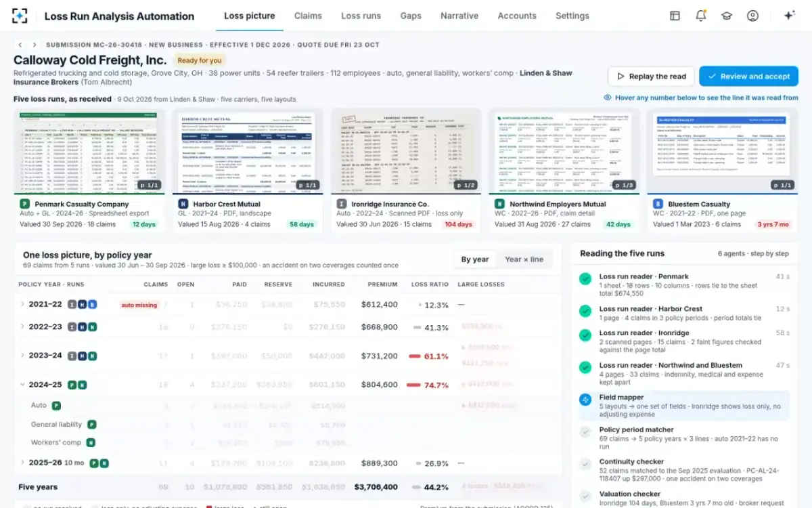Viewport: 812px width, 508px height.
Task: Click the $3,706,400 total premium value
Action: (x=376, y=487)
